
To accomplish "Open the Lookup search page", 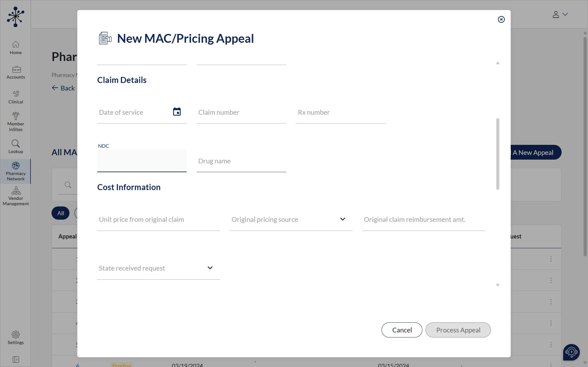I will (x=16, y=146).
